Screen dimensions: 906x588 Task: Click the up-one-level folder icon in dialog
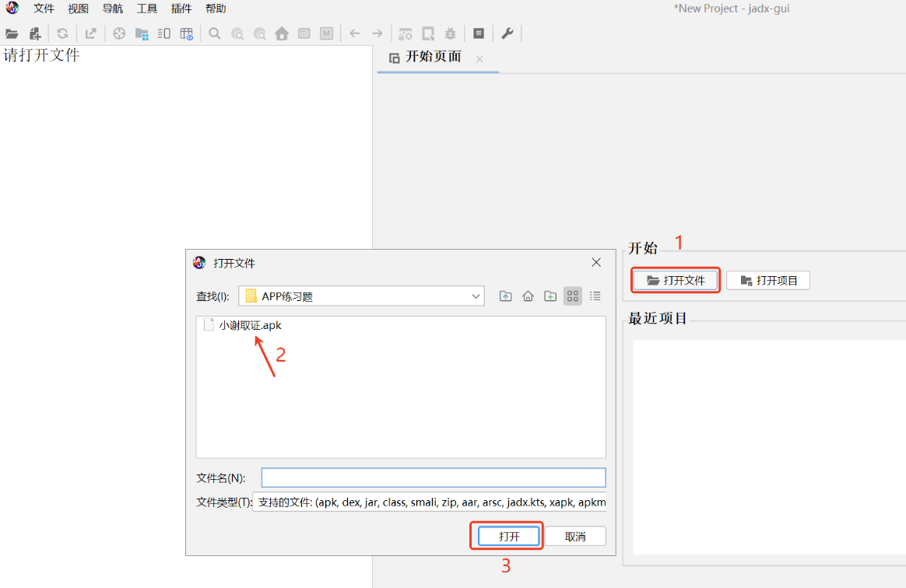click(x=506, y=296)
